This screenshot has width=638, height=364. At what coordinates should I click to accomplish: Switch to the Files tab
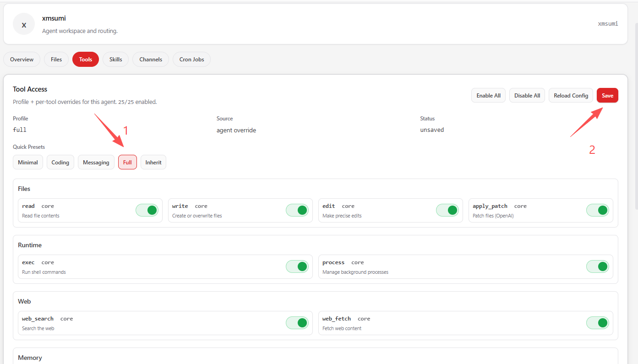pyautogui.click(x=56, y=60)
